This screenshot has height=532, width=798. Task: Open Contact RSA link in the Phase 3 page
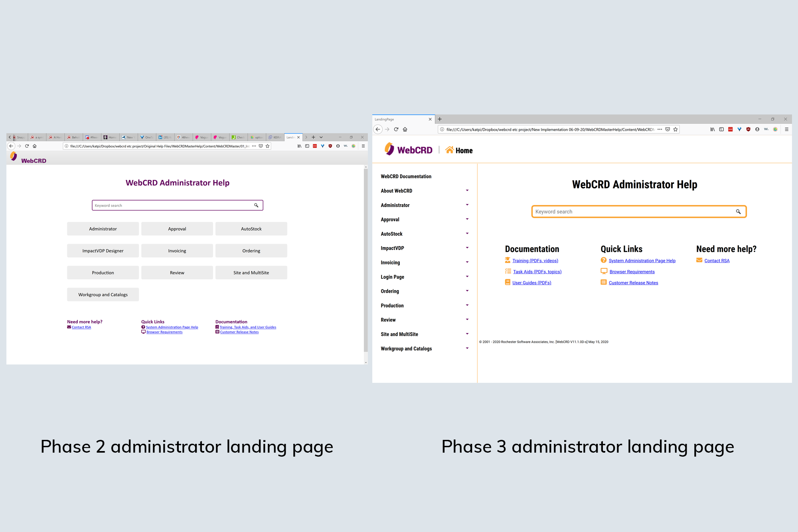pos(717,261)
